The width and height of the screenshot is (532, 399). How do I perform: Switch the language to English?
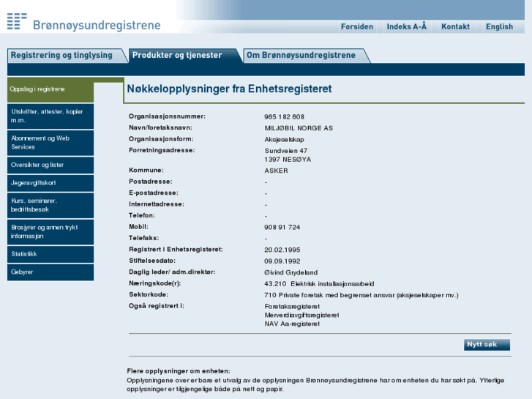tap(499, 26)
